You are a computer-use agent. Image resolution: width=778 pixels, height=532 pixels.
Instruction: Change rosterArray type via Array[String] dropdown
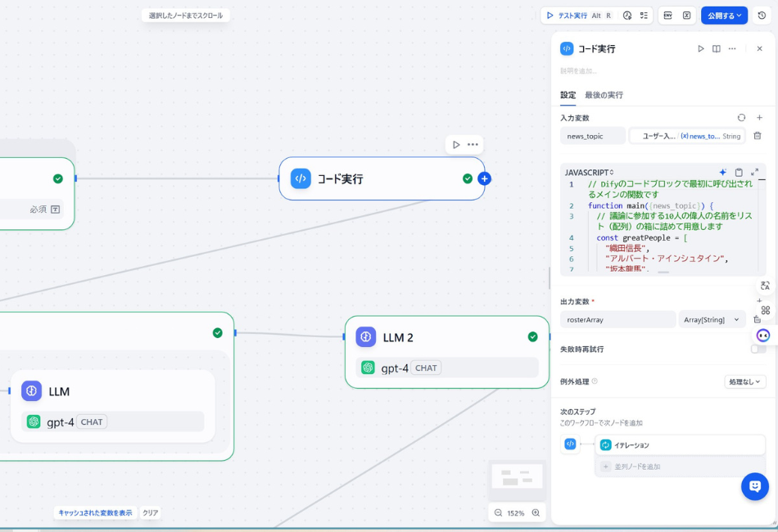(712, 319)
